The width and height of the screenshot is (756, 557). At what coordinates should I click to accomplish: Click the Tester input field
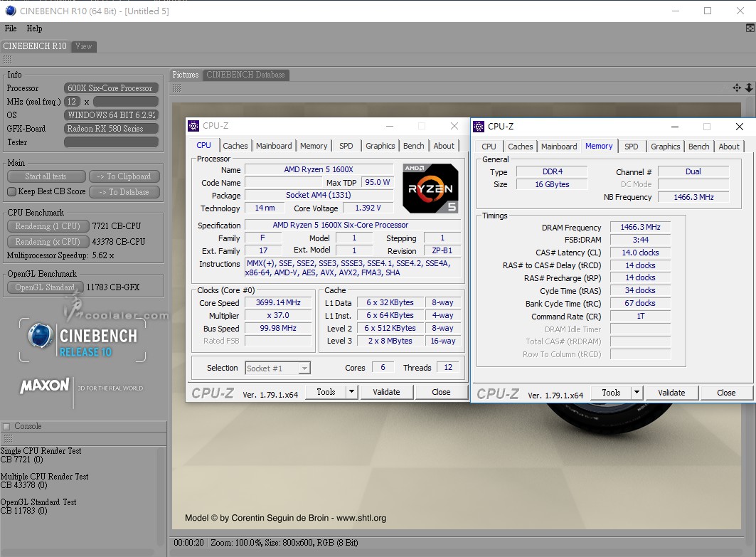(112, 142)
